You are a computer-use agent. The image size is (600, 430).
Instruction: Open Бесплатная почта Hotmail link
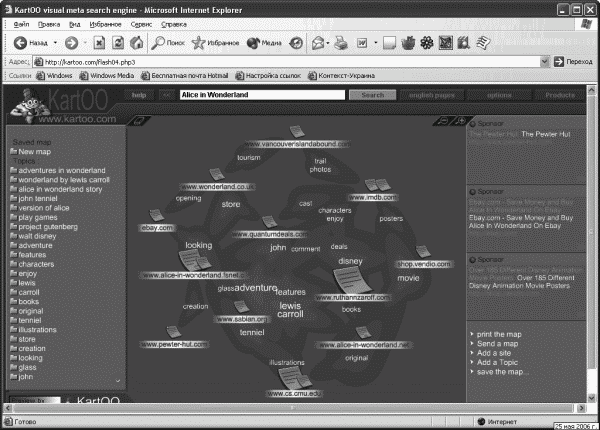coord(185,76)
